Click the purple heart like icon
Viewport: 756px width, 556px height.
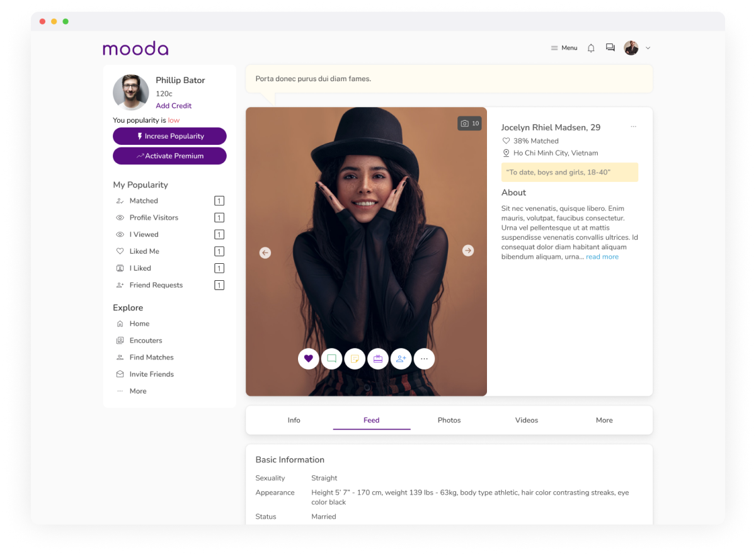[x=308, y=359]
